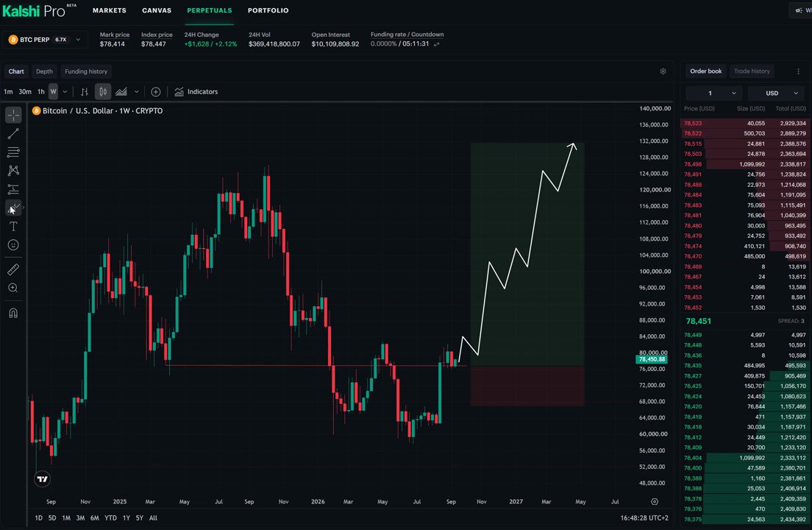812x530 pixels.
Task: Switch to the Funding history tab
Action: click(86, 71)
